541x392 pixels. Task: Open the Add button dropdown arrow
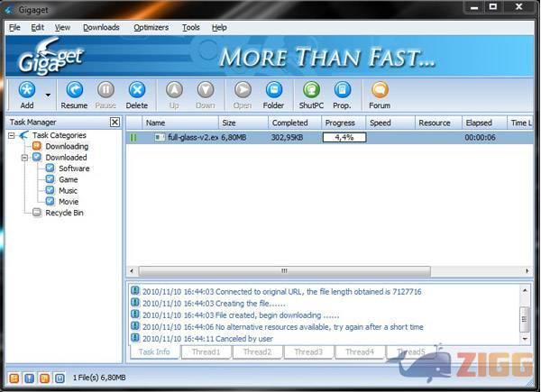coord(48,91)
